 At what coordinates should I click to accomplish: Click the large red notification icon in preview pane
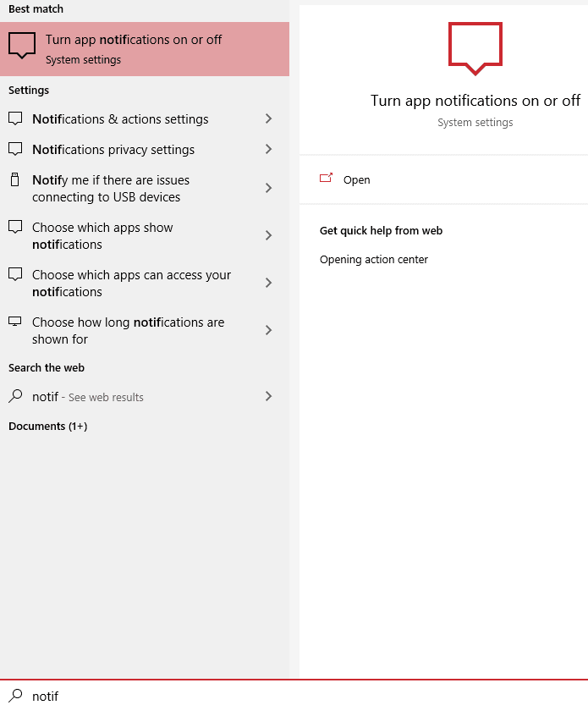tap(475, 48)
